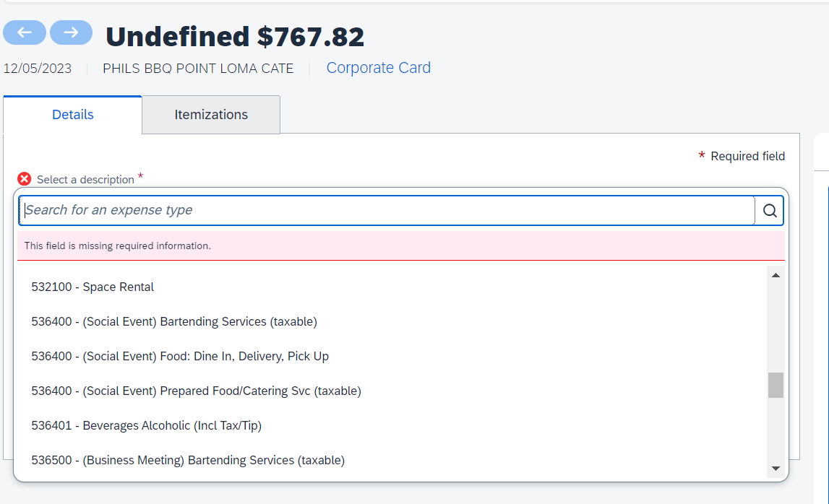Screen dimensions: 829x504
Task: Click the red asterisk beside Select a description
Action: pos(140,175)
